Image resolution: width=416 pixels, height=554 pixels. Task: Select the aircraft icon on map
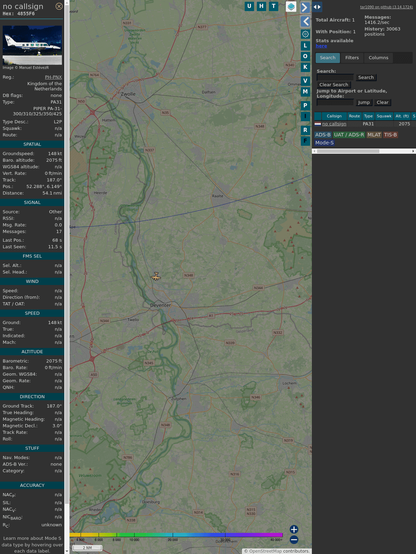coord(156,277)
